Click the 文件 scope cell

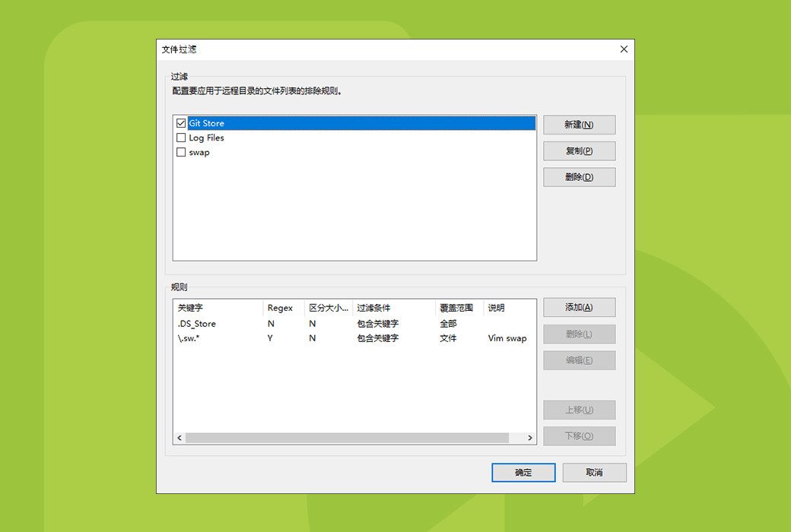coord(448,338)
